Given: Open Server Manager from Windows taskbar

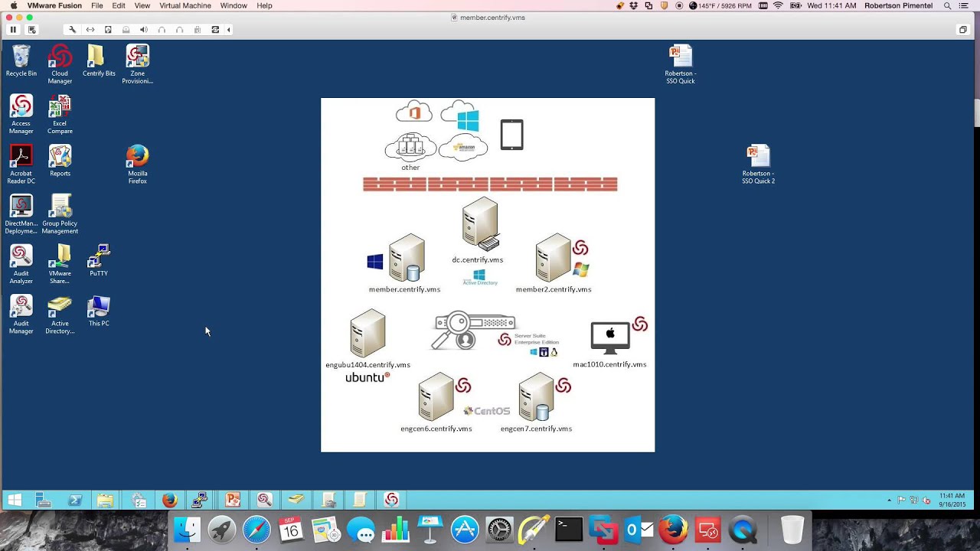Looking at the screenshot, I should click(x=44, y=500).
